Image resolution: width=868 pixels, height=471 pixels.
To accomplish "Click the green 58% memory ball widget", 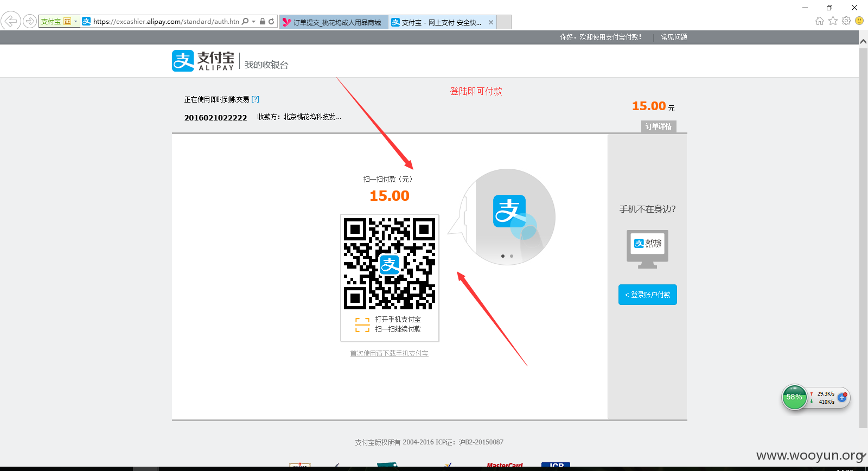I will coord(795,397).
